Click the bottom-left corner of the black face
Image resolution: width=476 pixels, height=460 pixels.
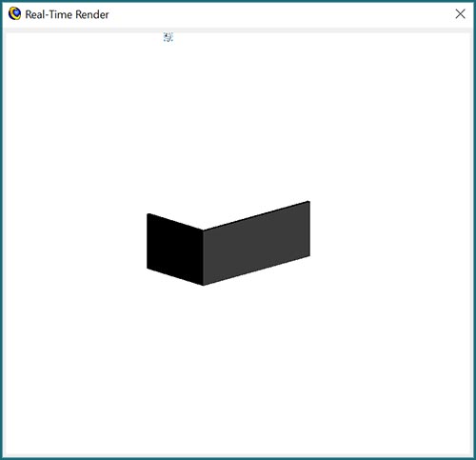coord(148,268)
